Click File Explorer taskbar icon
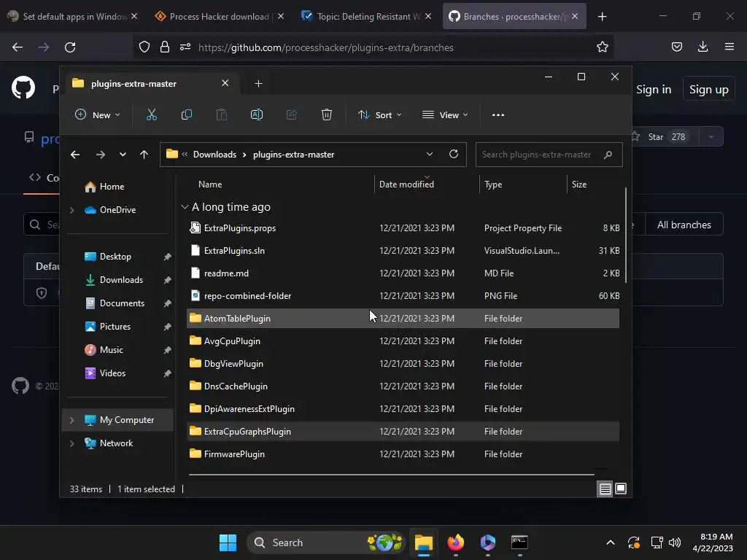The width and height of the screenshot is (747, 560). [x=424, y=542]
